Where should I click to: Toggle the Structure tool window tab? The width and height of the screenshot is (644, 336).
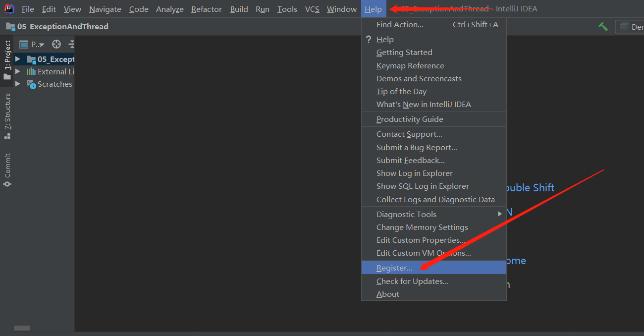tap(7, 116)
